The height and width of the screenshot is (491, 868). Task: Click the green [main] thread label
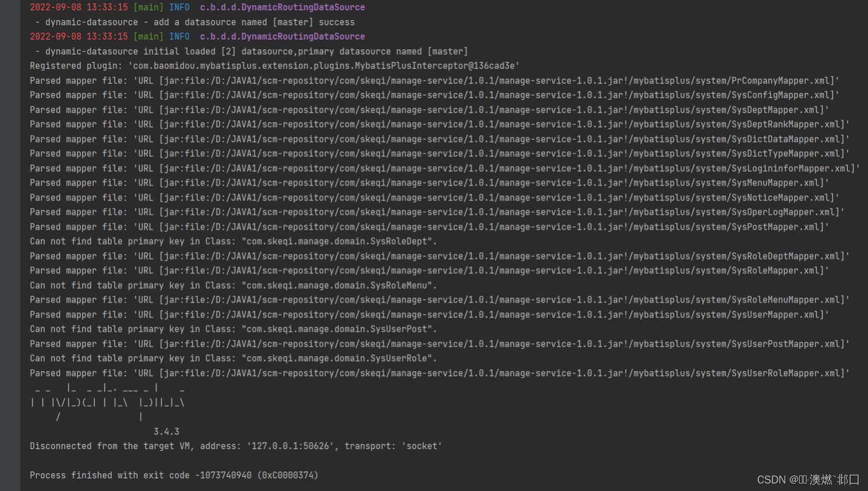pyautogui.click(x=149, y=7)
